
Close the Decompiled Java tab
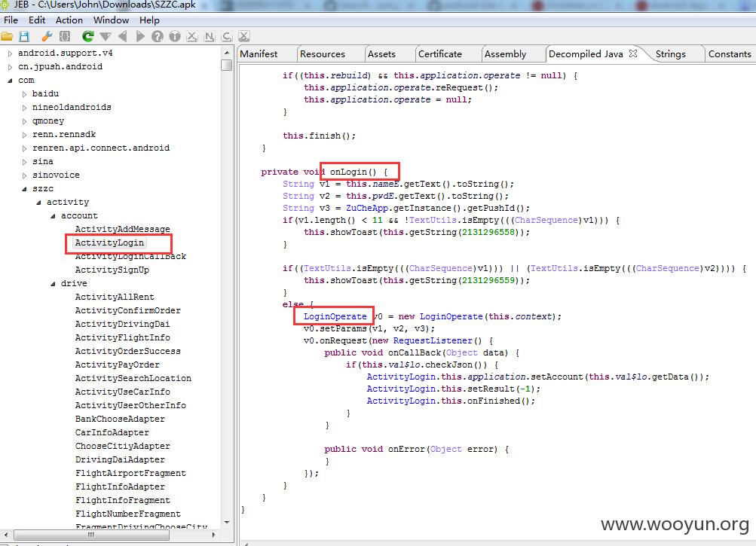coord(633,53)
